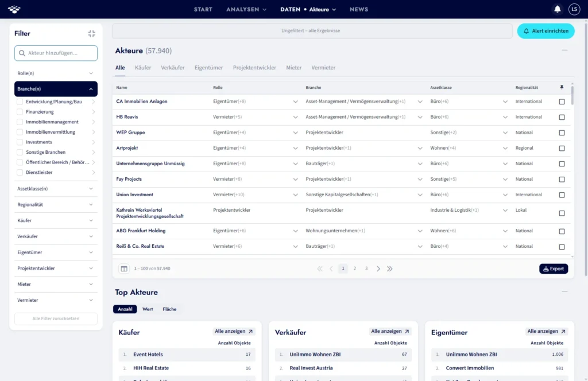Open the ANALYSEN menu
The height and width of the screenshot is (381, 588).
pos(246,9)
